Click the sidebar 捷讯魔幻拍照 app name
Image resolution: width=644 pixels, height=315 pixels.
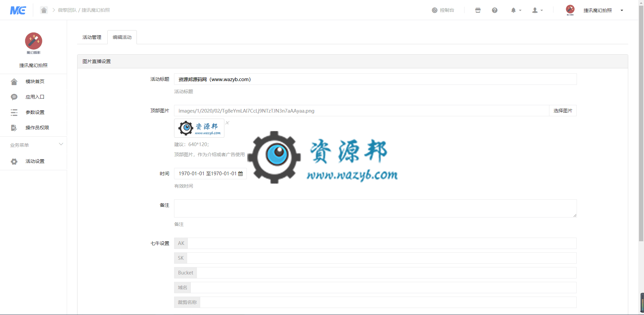(x=34, y=65)
